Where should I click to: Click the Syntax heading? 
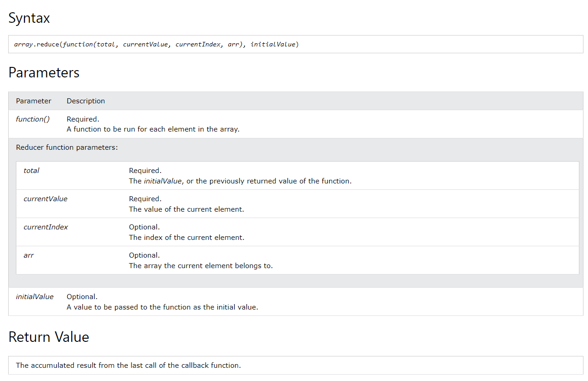[x=29, y=18]
